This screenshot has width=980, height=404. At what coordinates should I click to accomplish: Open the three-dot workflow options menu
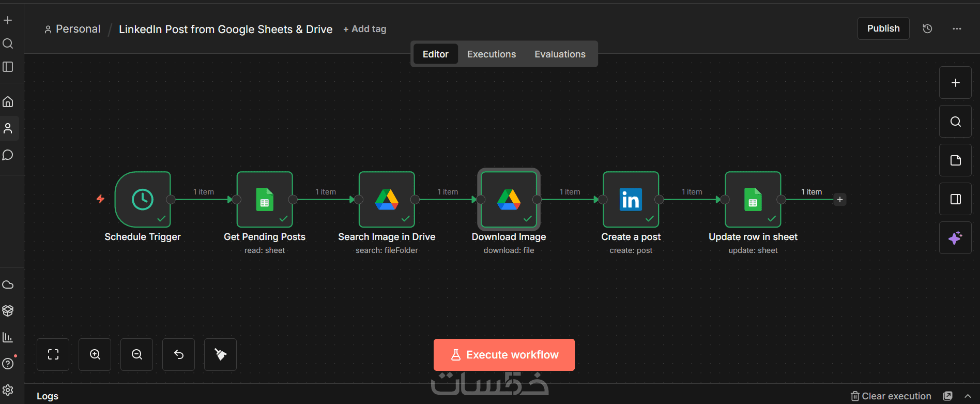click(x=957, y=28)
